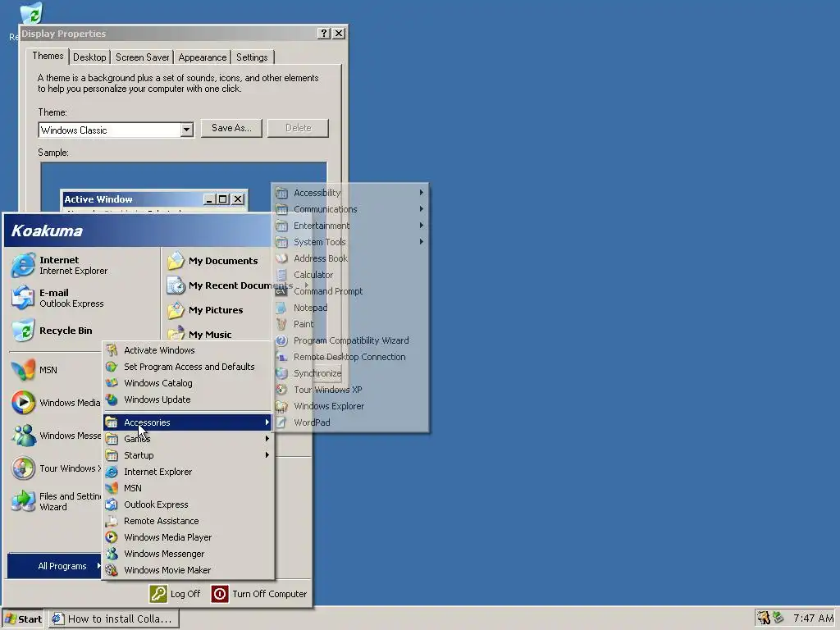This screenshot has height=630, width=840.
Task: Open Windows Catalog entry
Action: tap(188, 383)
